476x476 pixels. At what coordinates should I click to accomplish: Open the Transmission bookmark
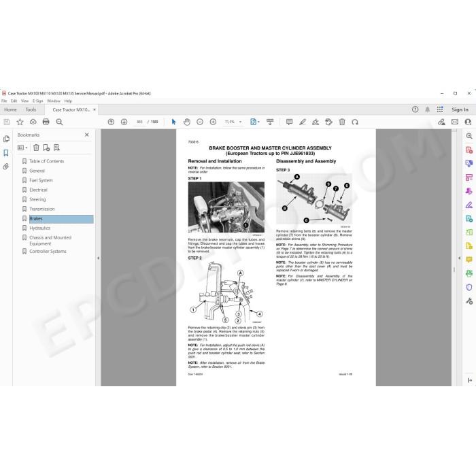tap(42, 209)
